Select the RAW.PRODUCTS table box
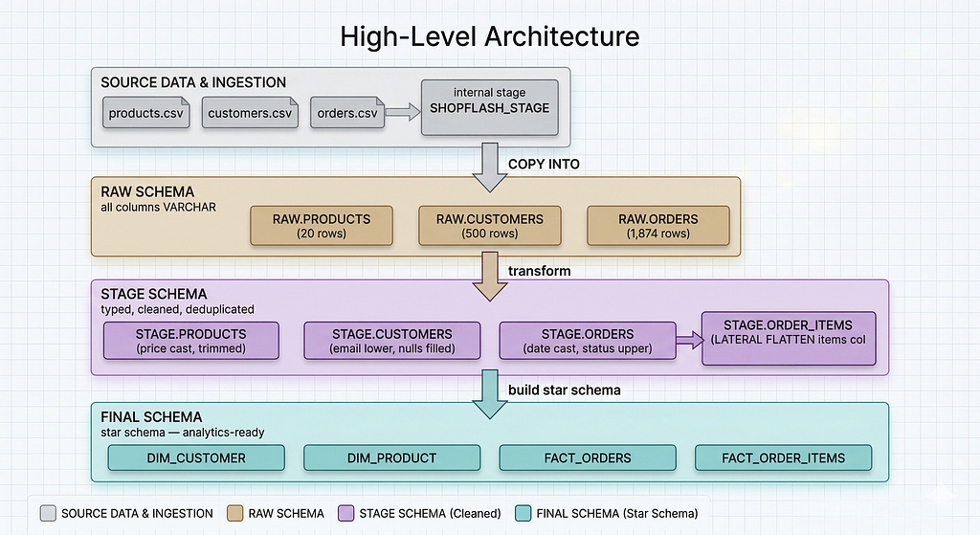Screen dimensions: 980x535 [x=322, y=226]
